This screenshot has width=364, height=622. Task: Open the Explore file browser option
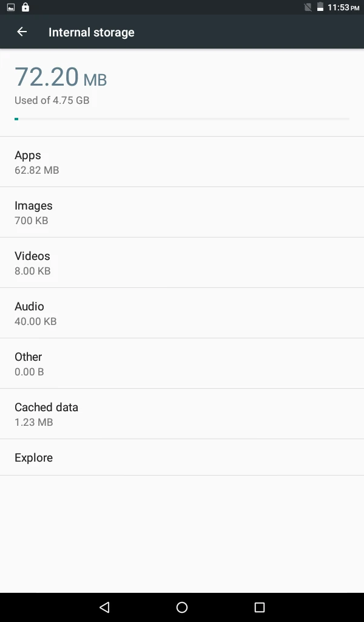(x=182, y=457)
